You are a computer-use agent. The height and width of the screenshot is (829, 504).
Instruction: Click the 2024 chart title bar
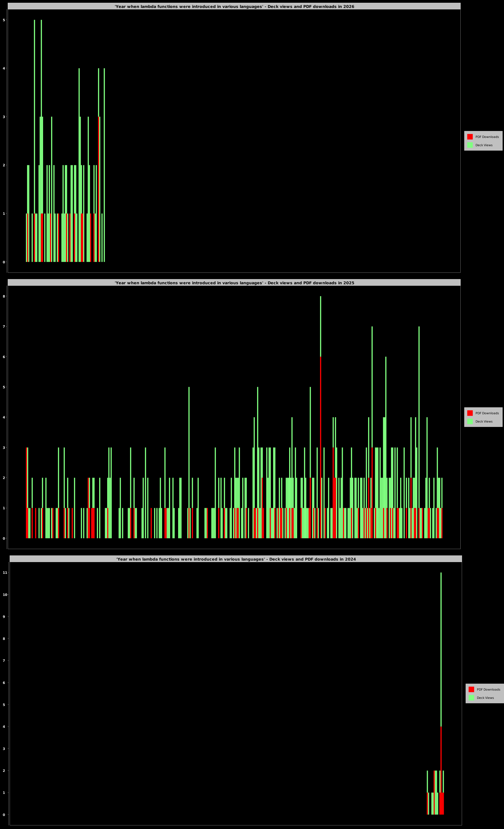(x=236, y=559)
